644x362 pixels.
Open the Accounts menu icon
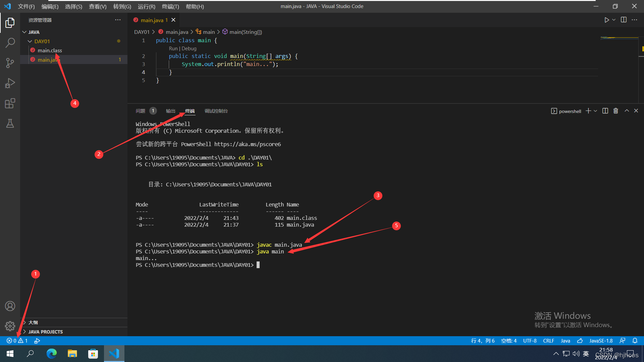pyautogui.click(x=10, y=306)
